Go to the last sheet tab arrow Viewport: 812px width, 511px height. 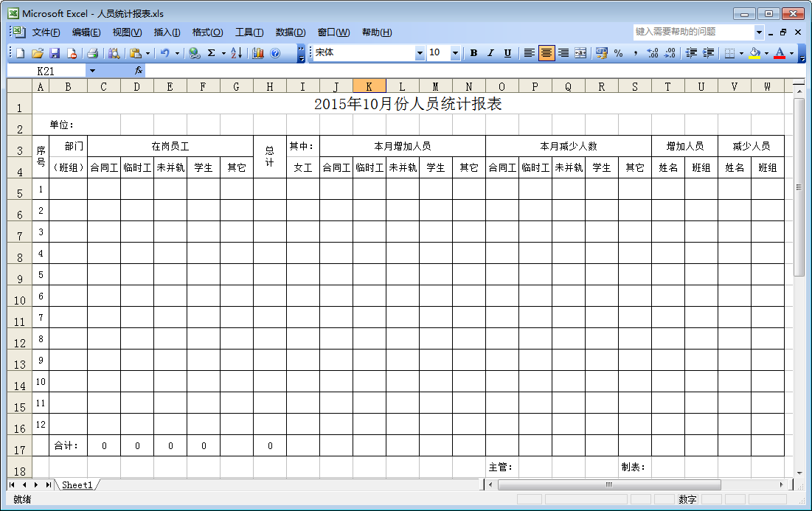pos(48,484)
